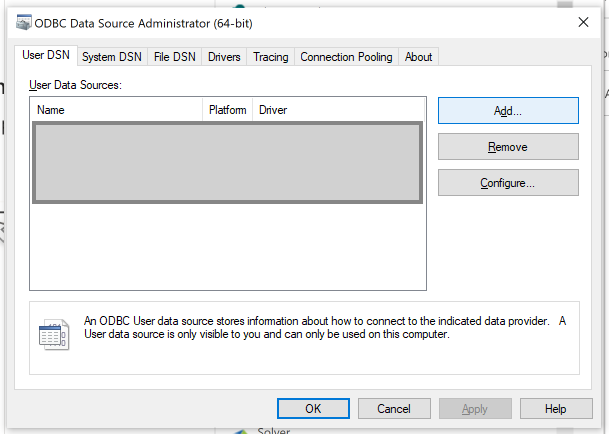The image size is (609, 434).
Task: Click the Platform column header
Action: [x=228, y=110]
